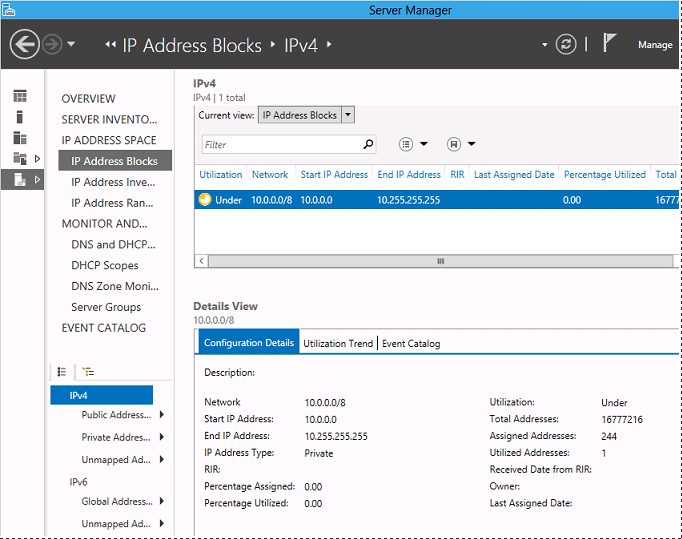This screenshot has width=682, height=539.
Task: Select the Local Server sidebar icon
Action: tap(19, 117)
